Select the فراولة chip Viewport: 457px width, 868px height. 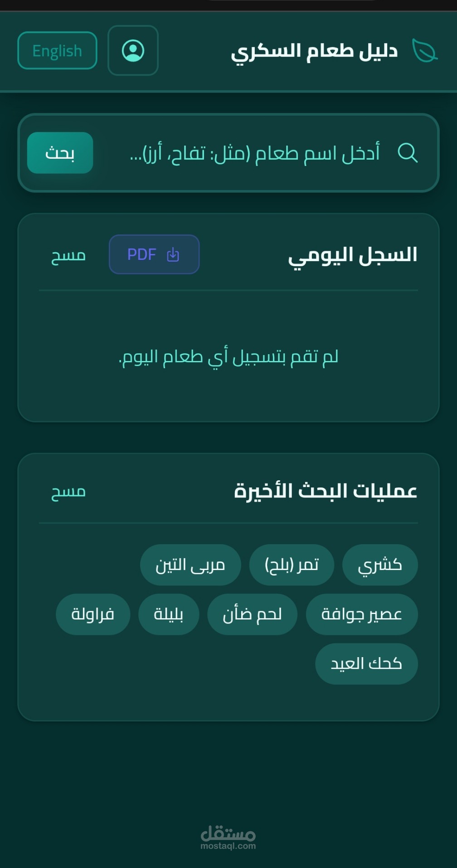(x=93, y=614)
